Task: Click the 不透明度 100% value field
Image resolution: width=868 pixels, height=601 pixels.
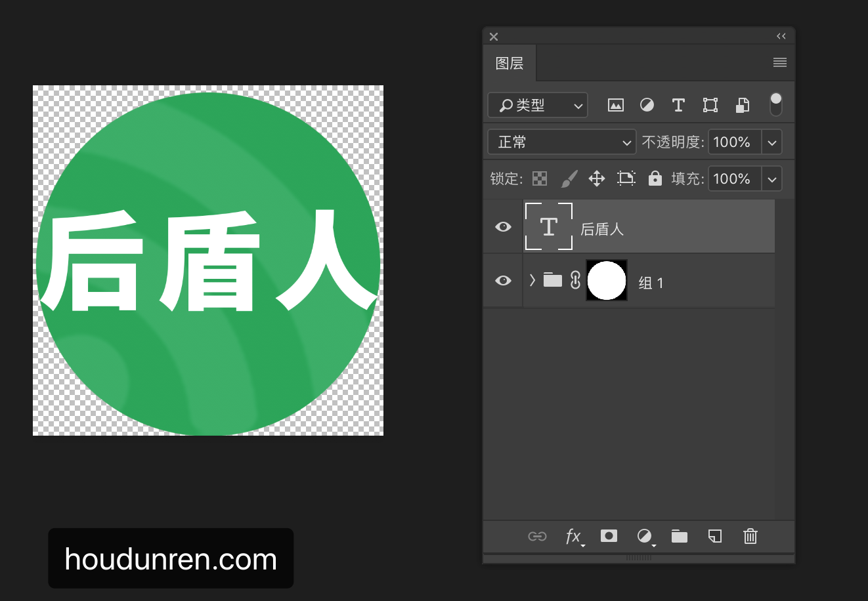Action: pos(735,142)
